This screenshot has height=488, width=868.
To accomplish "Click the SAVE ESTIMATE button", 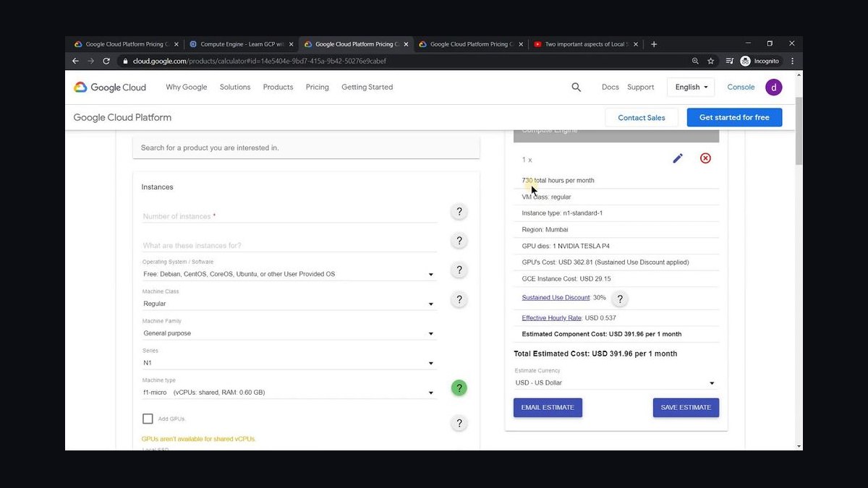I will point(686,408).
